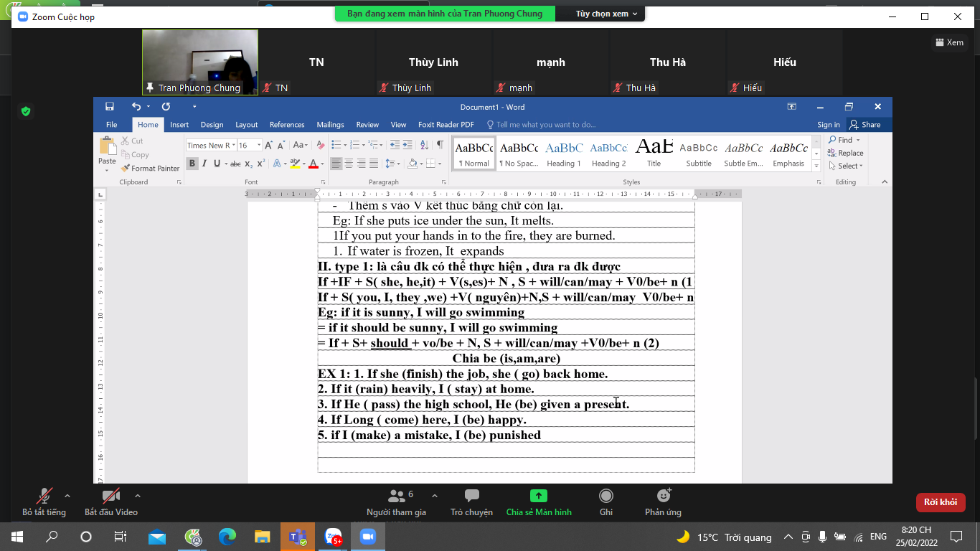Open Tùy chọn xem view options
The width and height of the screenshot is (980, 551).
click(606, 14)
